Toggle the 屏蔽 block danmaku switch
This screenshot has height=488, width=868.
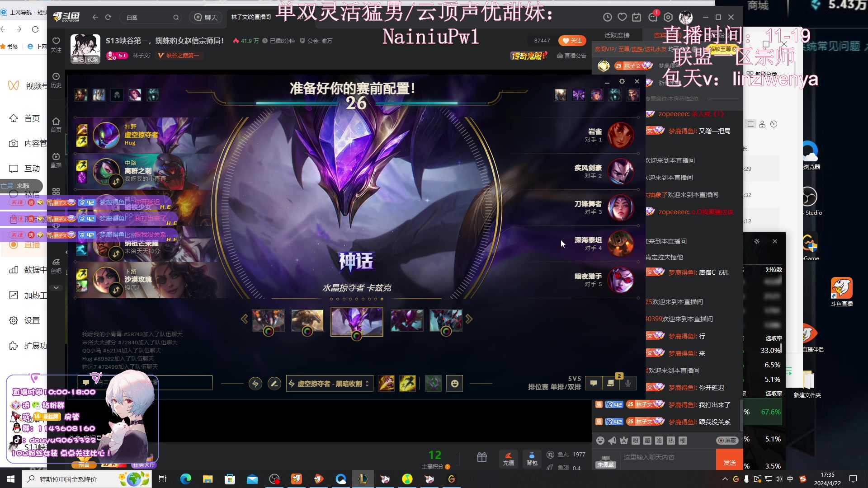[x=727, y=441]
